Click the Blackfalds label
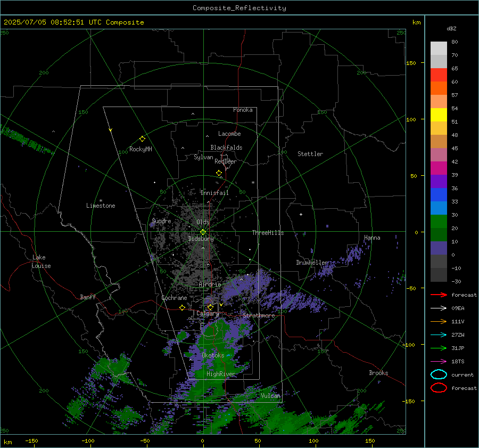The image size is (479, 448). [226, 148]
